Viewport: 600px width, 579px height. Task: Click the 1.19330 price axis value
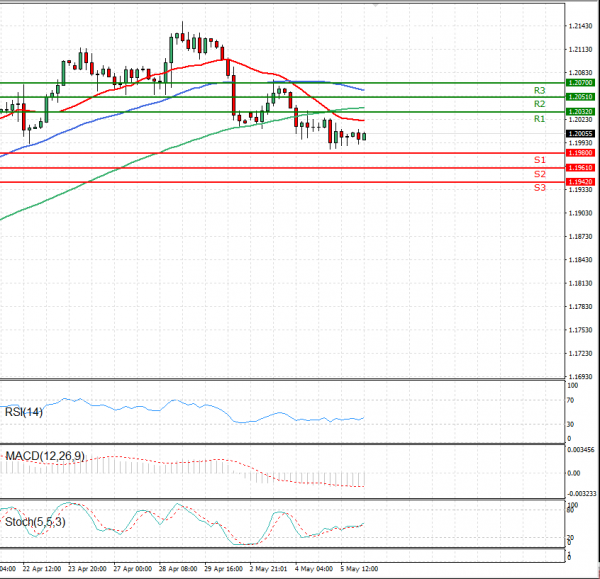click(580, 190)
